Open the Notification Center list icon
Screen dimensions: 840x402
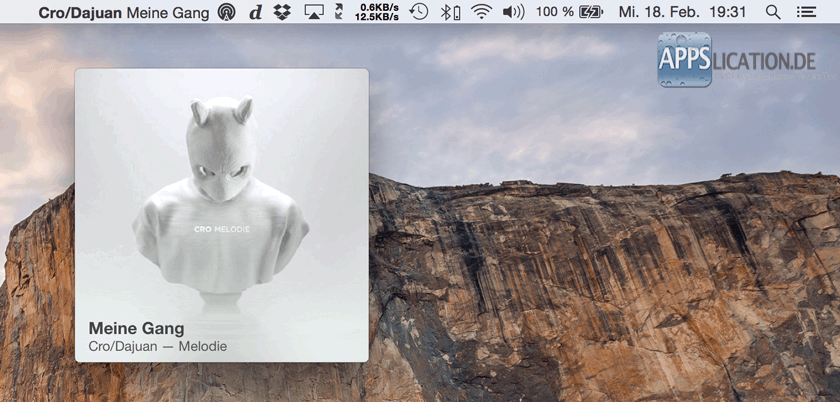(x=807, y=12)
